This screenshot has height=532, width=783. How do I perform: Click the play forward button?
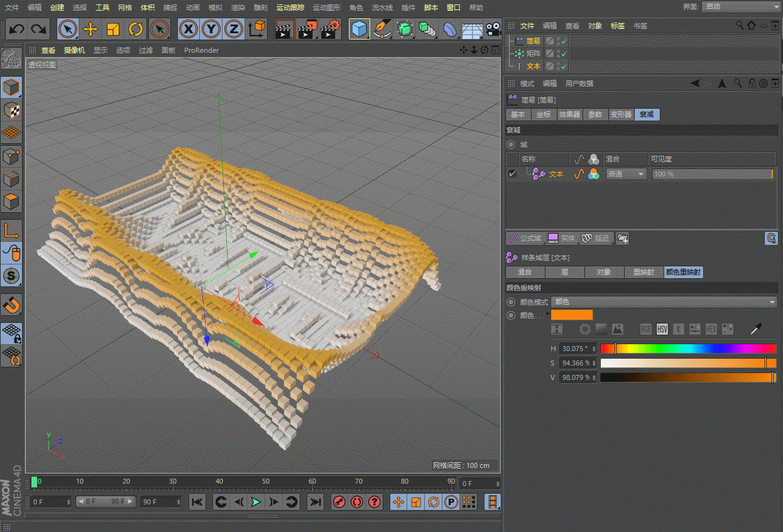[256, 502]
